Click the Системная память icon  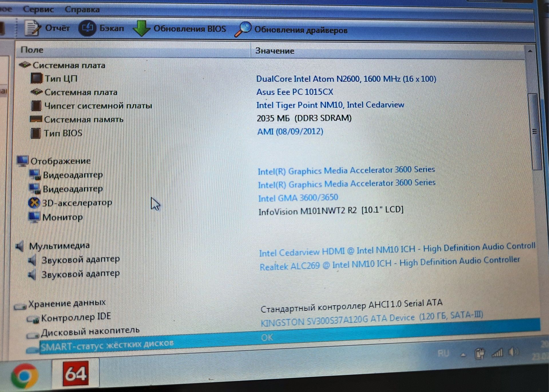point(36,119)
